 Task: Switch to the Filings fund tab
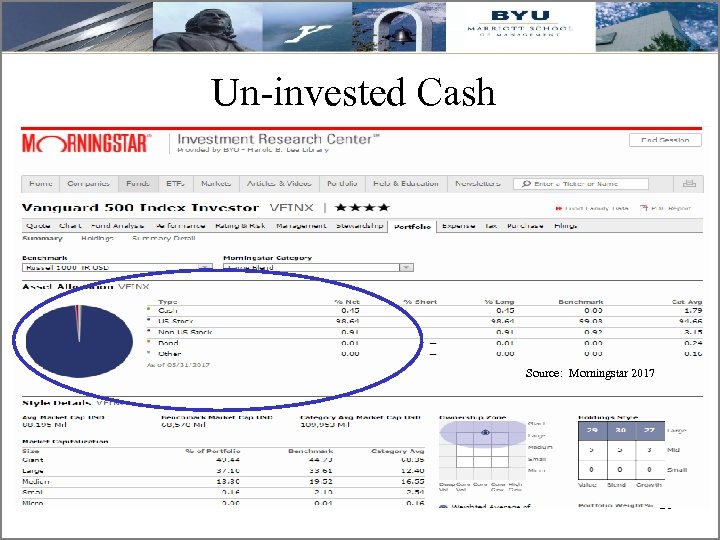point(565,226)
